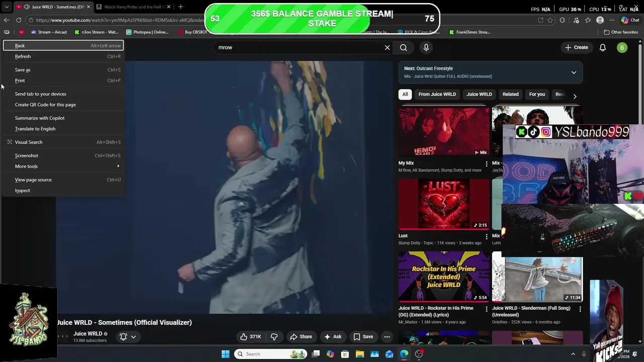The height and width of the screenshot is (362, 644).
Task: Select the Juice WRLD filter chip
Action: (479, 94)
